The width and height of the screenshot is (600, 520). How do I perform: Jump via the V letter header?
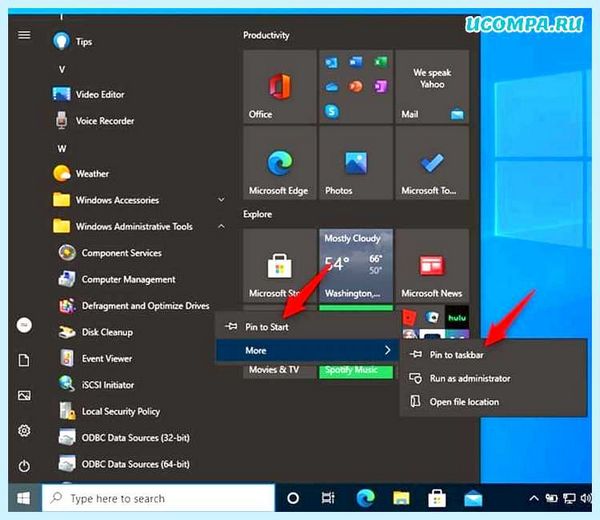point(62,69)
